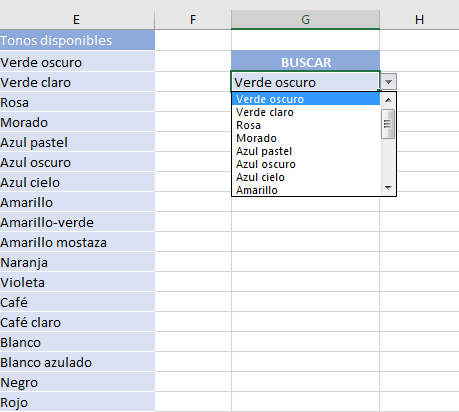Pick Rosa from the dropdown list
The image size is (459, 412).
point(306,125)
